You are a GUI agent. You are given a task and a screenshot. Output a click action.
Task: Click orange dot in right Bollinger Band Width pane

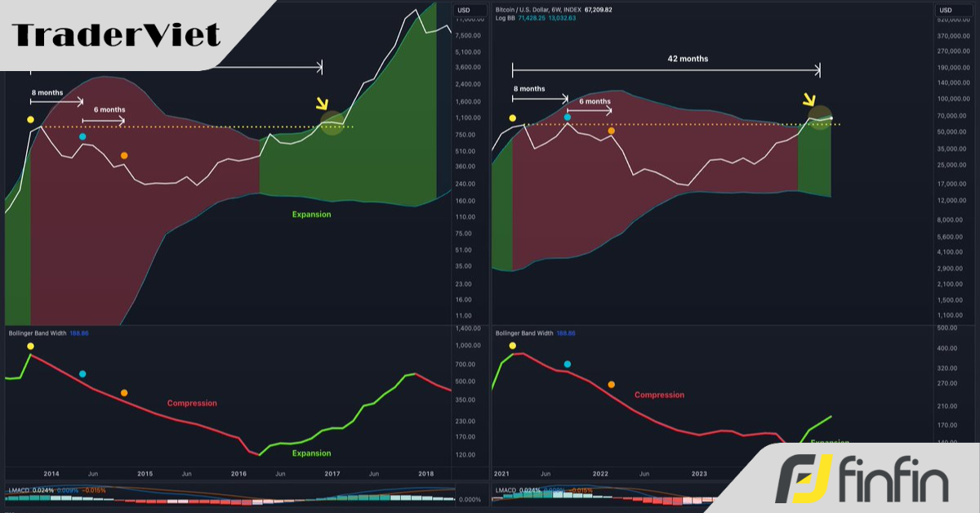tap(612, 384)
